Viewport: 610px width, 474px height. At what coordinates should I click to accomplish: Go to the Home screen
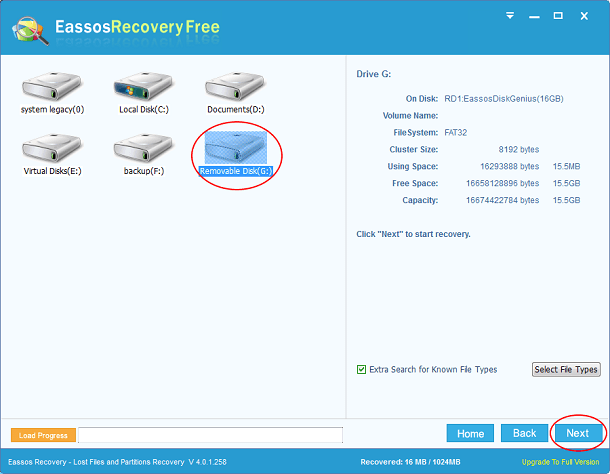click(x=470, y=433)
